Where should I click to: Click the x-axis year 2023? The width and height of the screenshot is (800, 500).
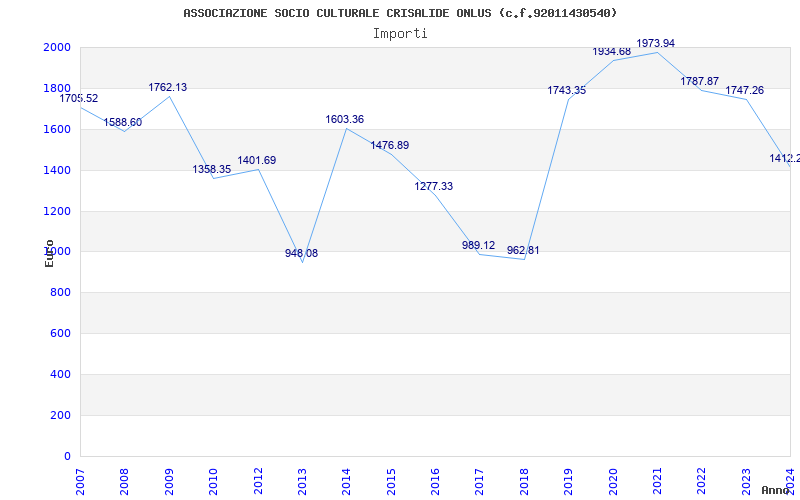(746, 482)
